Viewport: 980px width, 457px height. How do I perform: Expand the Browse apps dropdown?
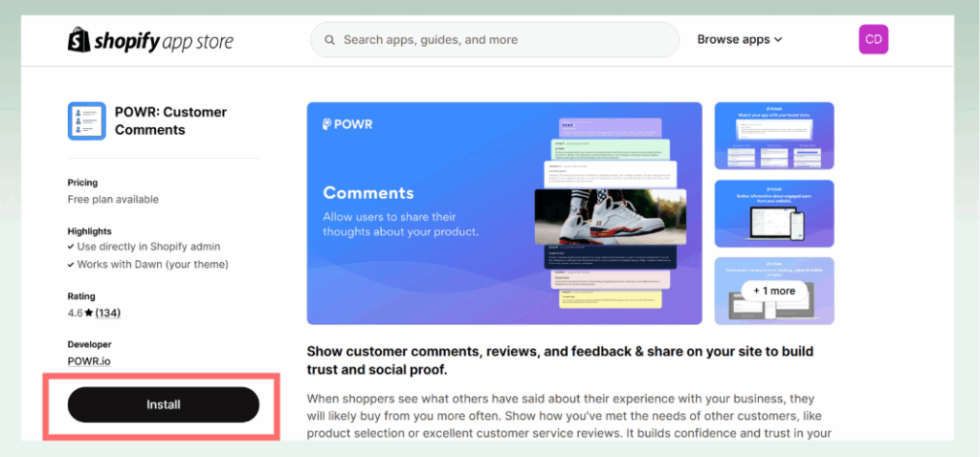(740, 39)
